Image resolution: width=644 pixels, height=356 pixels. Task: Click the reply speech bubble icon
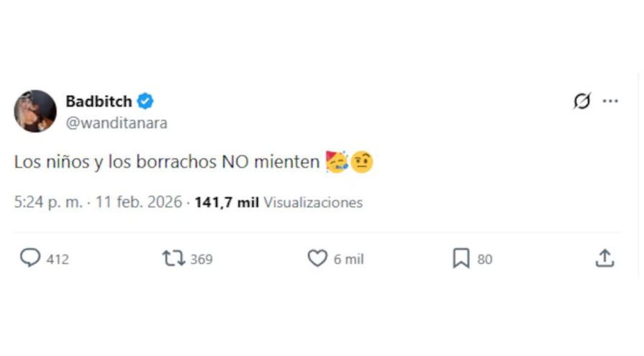coord(30,258)
